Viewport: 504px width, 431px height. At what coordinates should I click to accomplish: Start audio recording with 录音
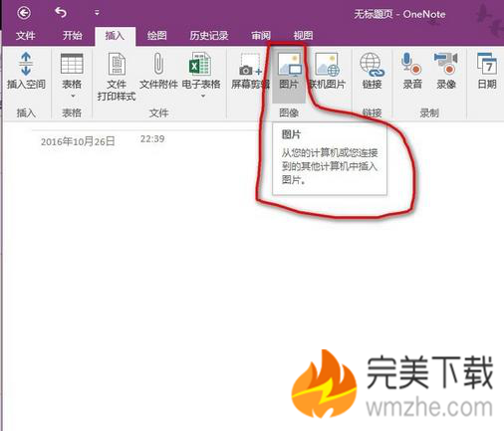click(412, 71)
